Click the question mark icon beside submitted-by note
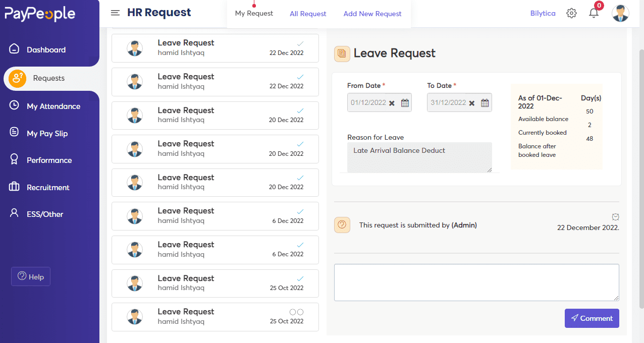 tap(342, 225)
